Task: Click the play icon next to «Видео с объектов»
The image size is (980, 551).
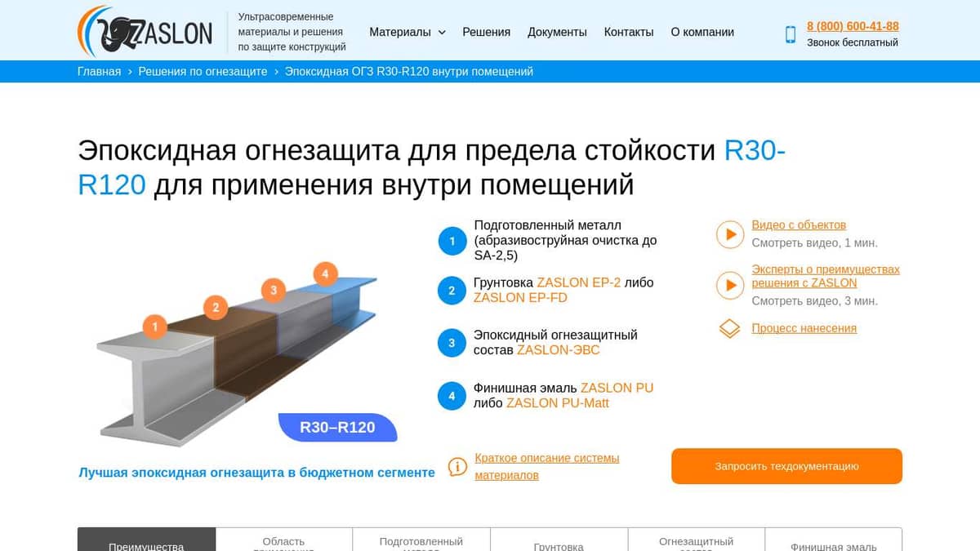Action: pos(729,234)
